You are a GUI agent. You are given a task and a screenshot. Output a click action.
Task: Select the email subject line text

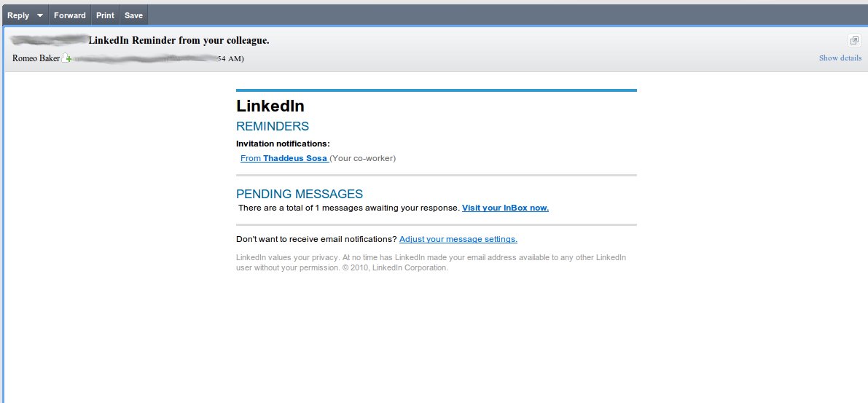[x=179, y=40]
